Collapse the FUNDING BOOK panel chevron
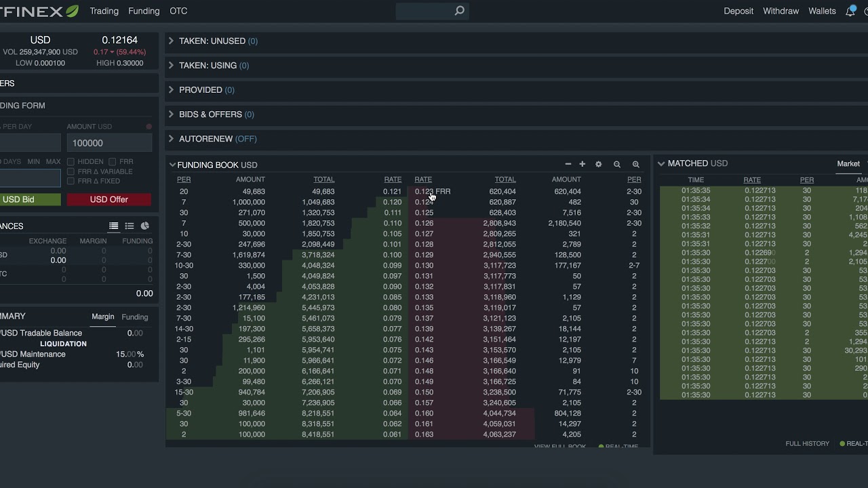The width and height of the screenshot is (868, 488). 172,165
